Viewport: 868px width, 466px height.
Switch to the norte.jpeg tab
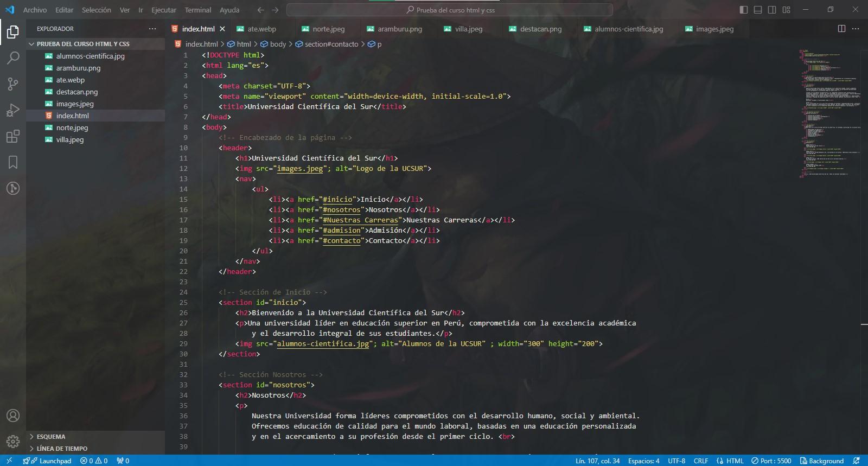tap(329, 29)
